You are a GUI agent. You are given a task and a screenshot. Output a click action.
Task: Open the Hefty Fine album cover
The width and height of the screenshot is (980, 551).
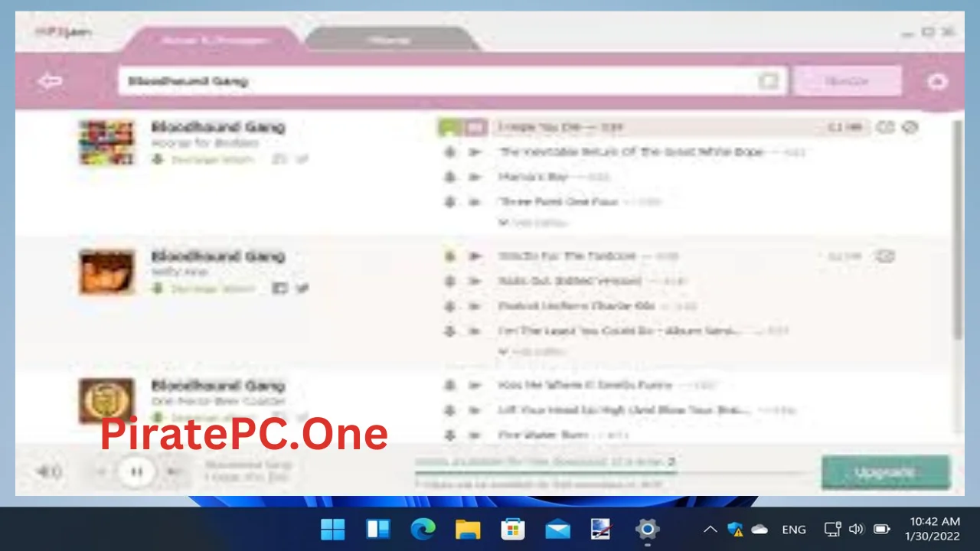pos(106,272)
